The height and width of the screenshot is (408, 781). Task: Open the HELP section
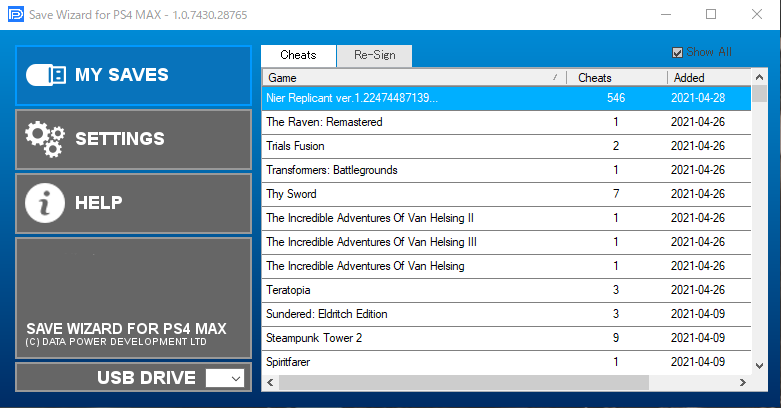(x=133, y=203)
